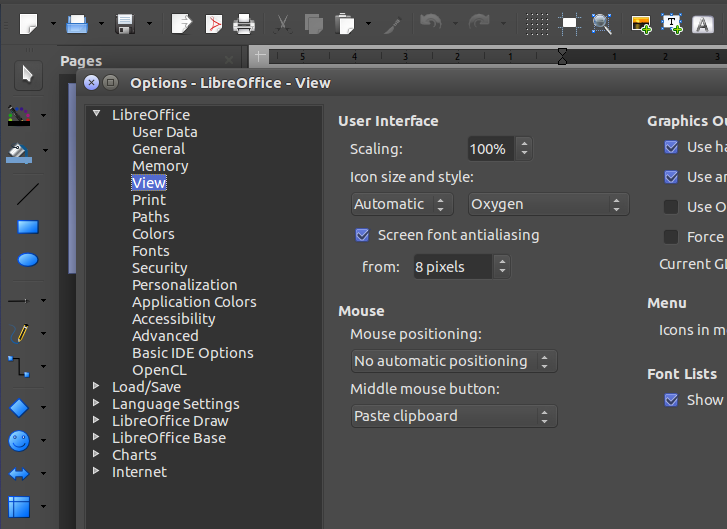Open the Personalization options page
The width and height of the screenshot is (727, 529).
tap(185, 285)
